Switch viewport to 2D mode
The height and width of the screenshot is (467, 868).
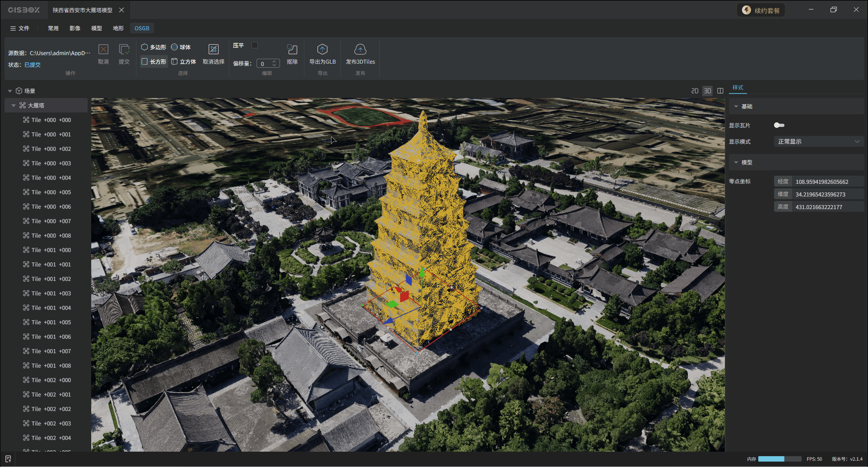(695, 91)
